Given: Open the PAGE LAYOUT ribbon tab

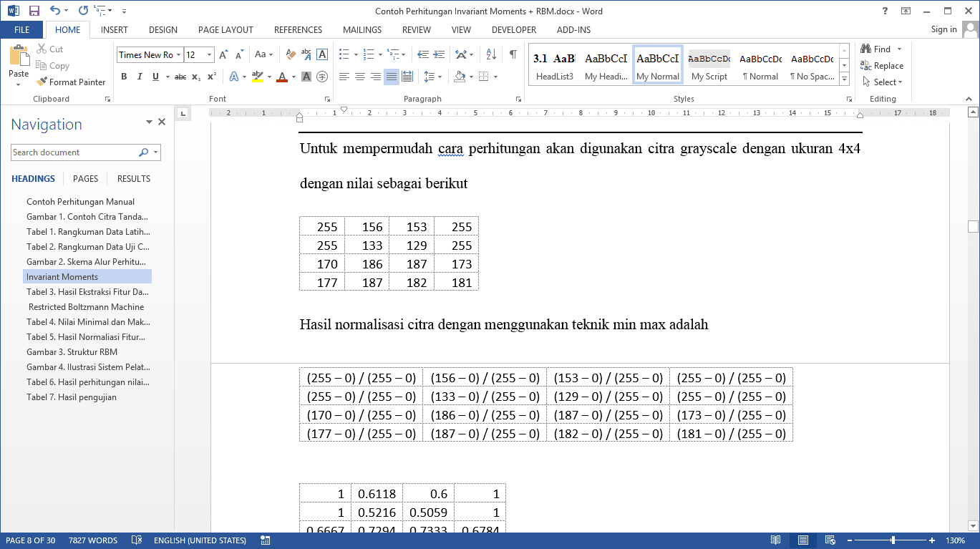Looking at the screenshot, I should pyautogui.click(x=225, y=30).
